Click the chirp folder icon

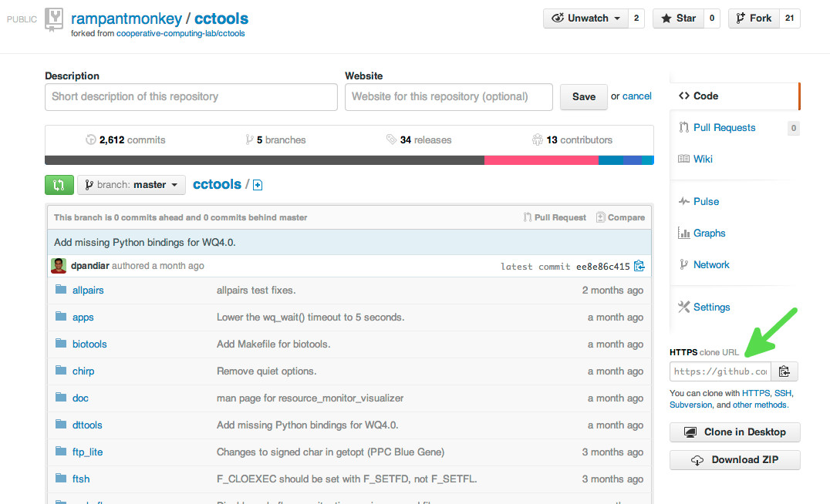click(x=61, y=370)
